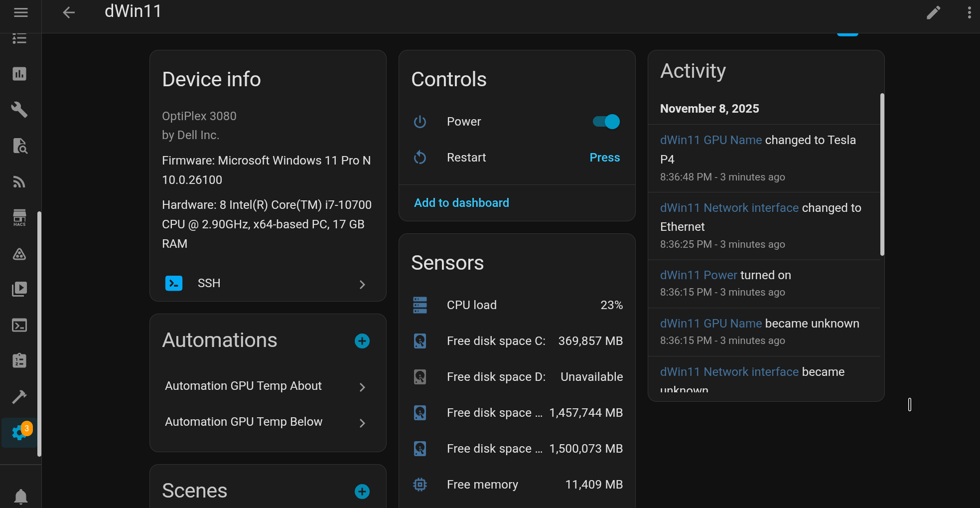Click Add to dashboard link

coord(461,203)
